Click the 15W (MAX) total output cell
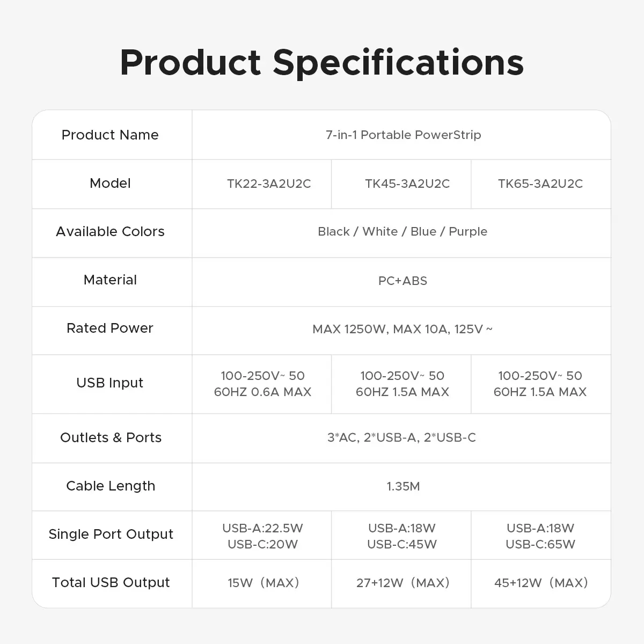The image size is (644, 644). click(x=263, y=582)
